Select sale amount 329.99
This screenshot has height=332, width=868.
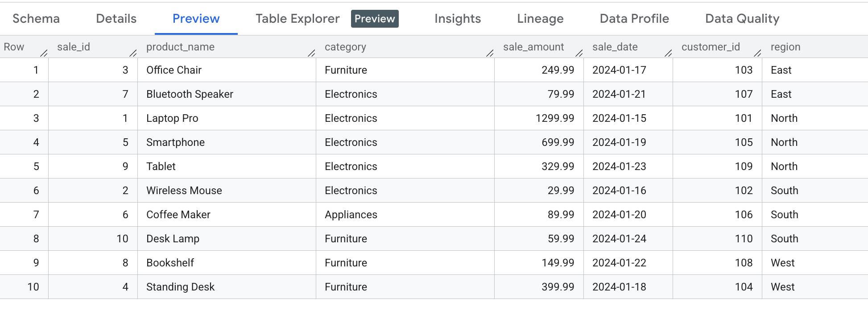tap(558, 166)
